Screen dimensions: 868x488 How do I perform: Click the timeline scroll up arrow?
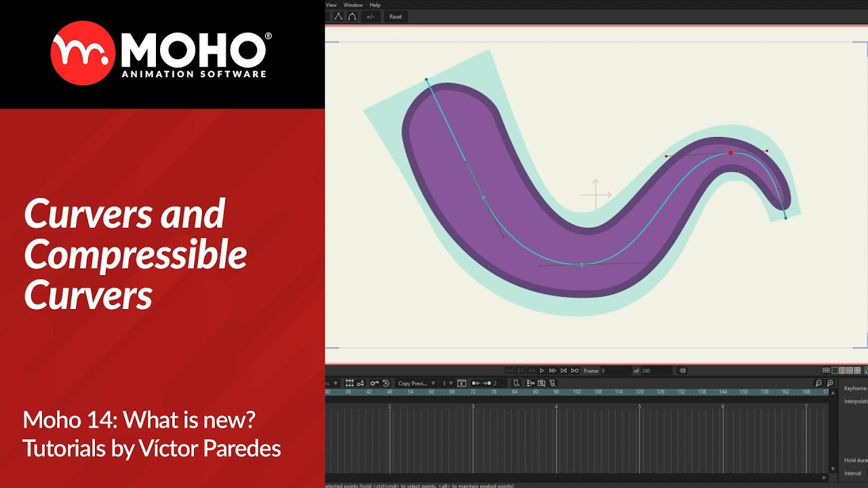tap(833, 392)
